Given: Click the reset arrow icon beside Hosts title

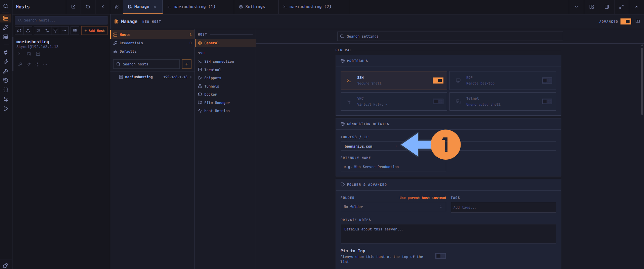Looking at the screenshot, I should click(88, 7).
